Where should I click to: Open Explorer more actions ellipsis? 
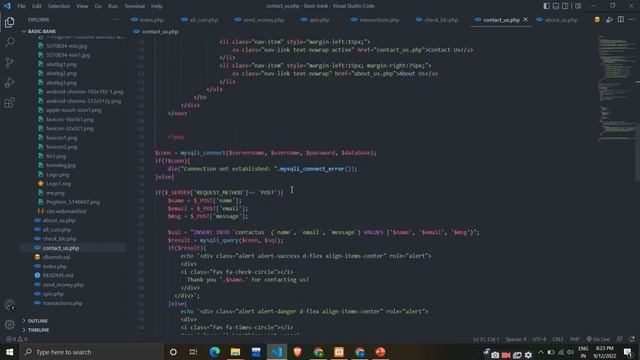[x=117, y=20]
